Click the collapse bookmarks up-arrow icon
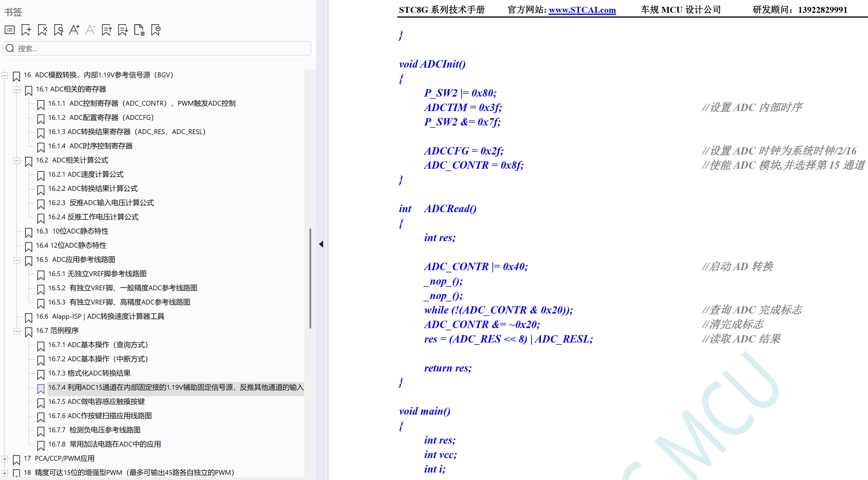Image resolution: width=868 pixels, height=480 pixels. (107, 30)
